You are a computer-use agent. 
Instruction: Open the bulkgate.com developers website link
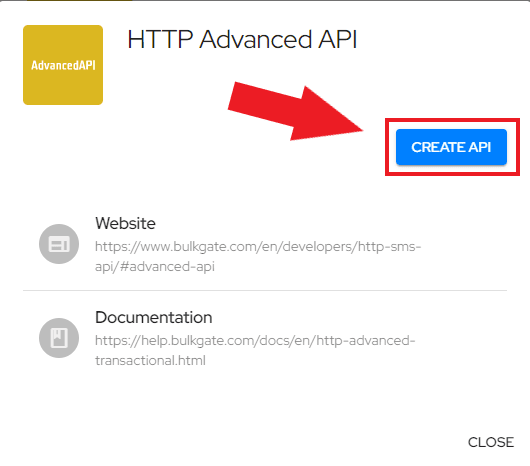258,256
